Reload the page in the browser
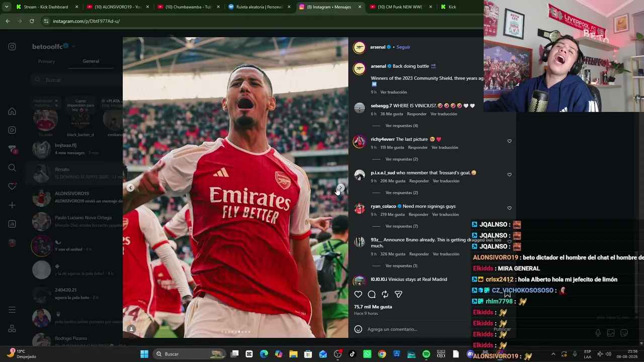This screenshot has height=362, width=644. coord(32,21)
